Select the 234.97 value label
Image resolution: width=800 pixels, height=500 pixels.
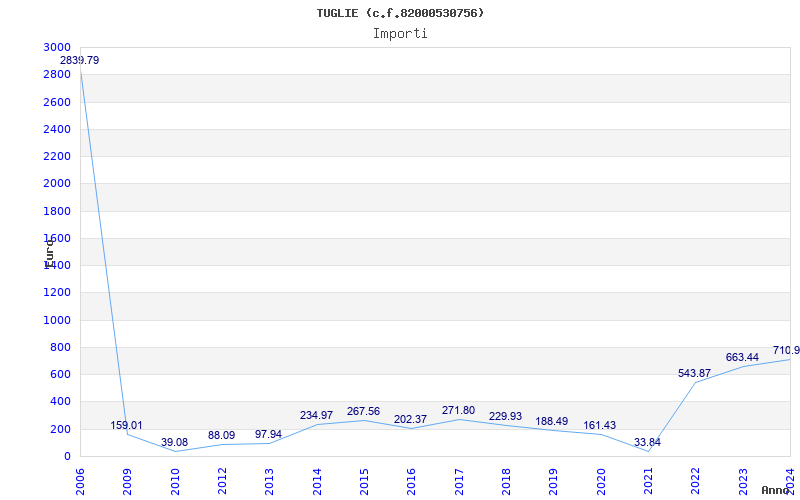[x=316, y=415]
